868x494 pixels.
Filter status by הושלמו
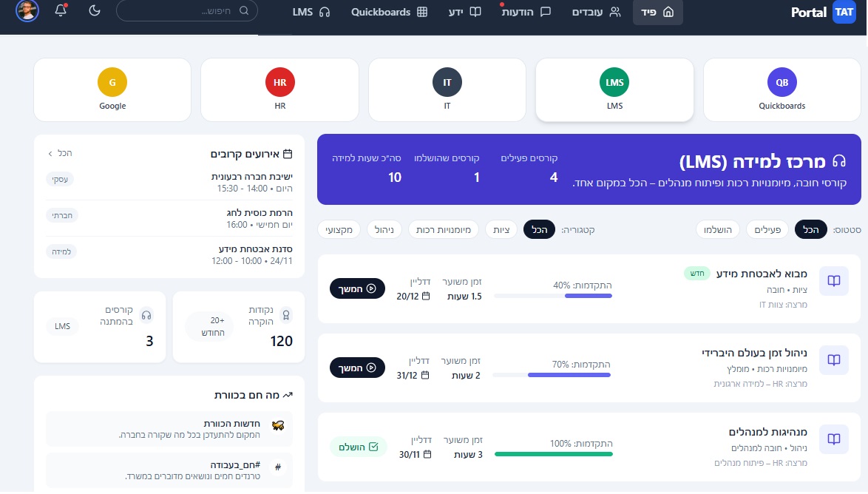[717, 230]
